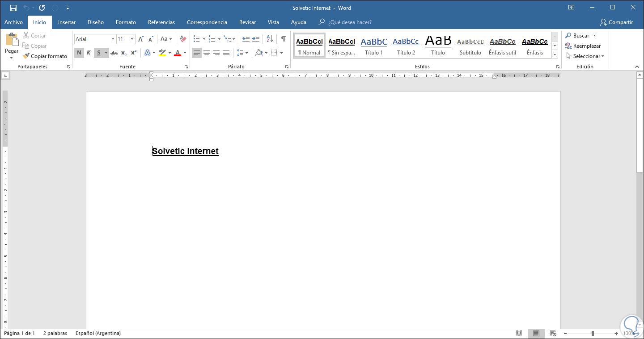Open the font color dropdown arrow
This screenshot has width=644, height=339.
(x=185, y=53)
